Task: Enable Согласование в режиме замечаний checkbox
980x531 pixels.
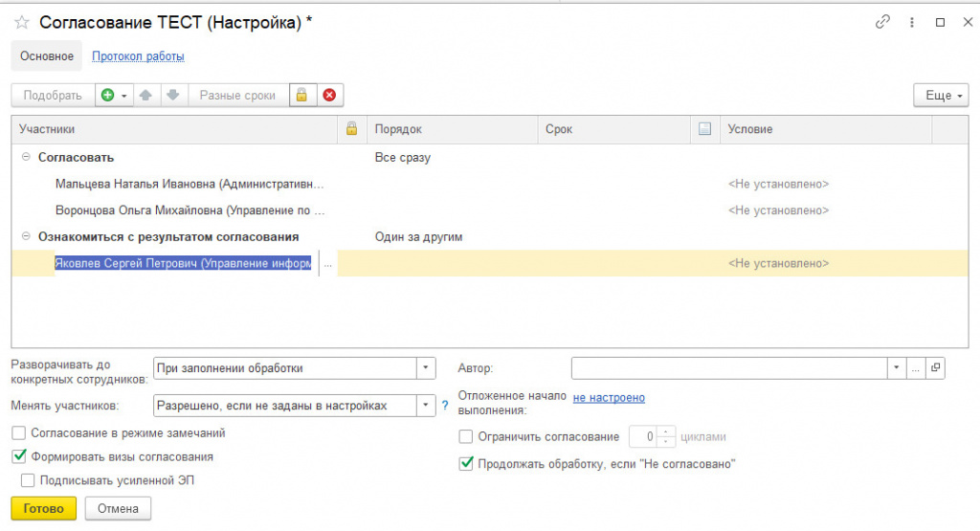Action: click(19, 432)
